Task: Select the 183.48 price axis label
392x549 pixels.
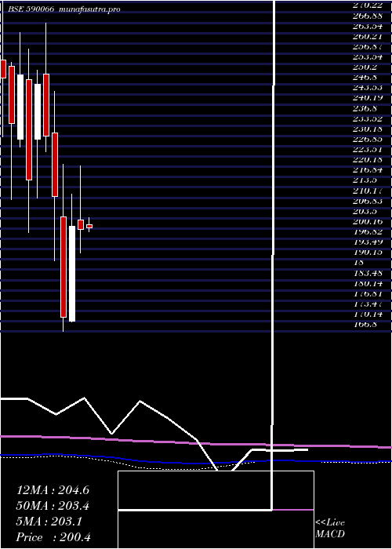Action: click(368, 273)
